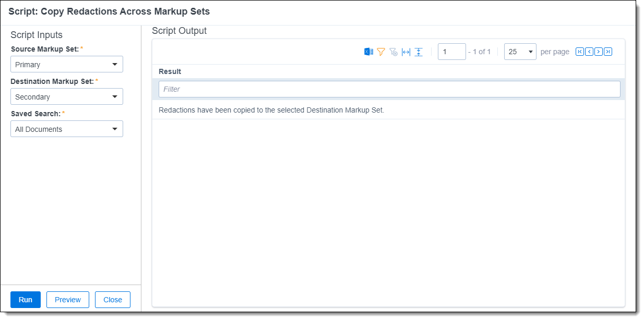
Task: Open the Source Markup Set dropdown
Action: coord(67,65)
